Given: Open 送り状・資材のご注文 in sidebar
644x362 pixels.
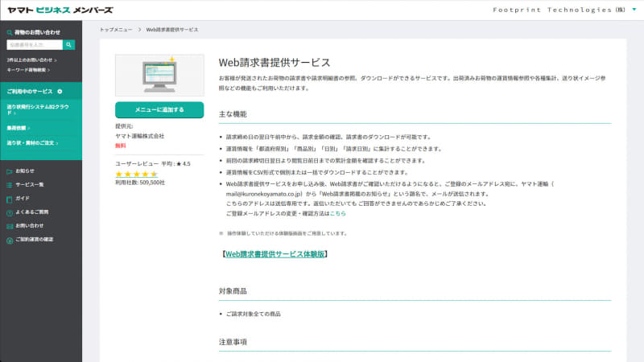Looking at the screenshot, I should [32, 143].
